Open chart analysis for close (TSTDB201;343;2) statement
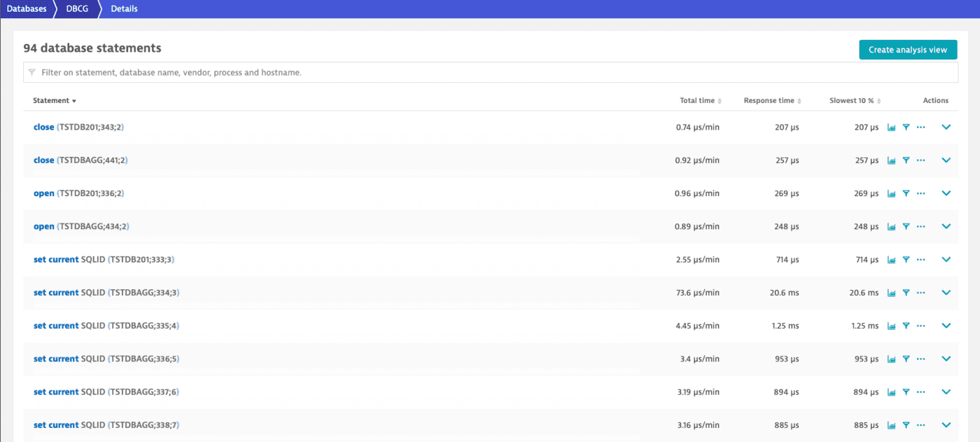The image size is (980, 442). 891,127
